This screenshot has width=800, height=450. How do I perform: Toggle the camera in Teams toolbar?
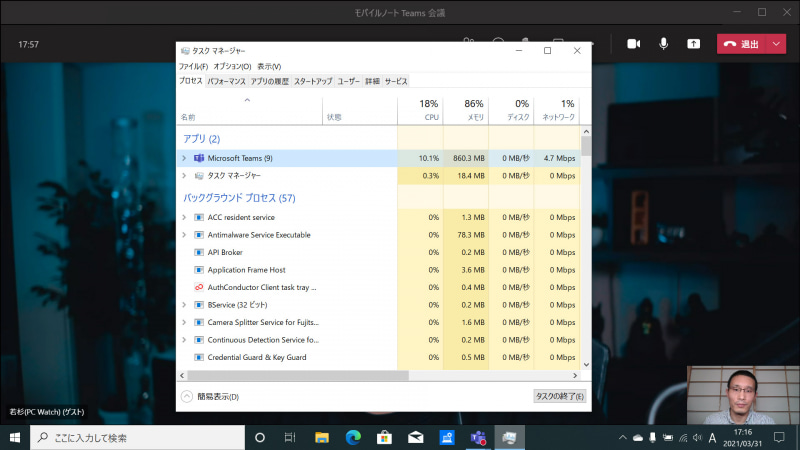tap(633, 44)
